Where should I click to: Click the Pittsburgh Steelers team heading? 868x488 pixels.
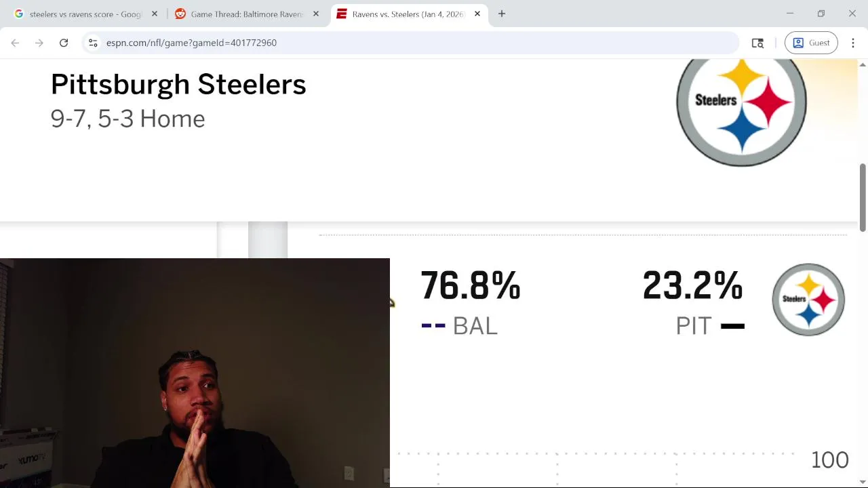[178, 85]
